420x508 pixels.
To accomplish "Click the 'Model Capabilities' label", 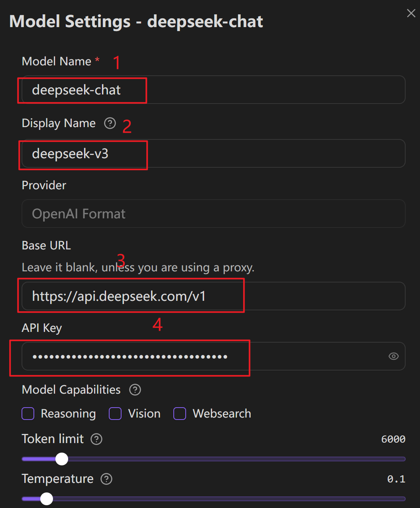I will [71, 390].
